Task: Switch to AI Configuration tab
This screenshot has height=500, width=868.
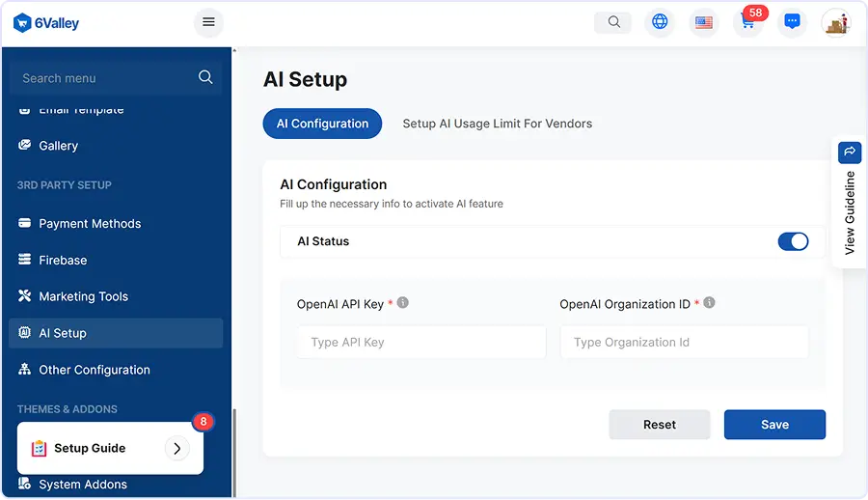Action: pos(322,124)
